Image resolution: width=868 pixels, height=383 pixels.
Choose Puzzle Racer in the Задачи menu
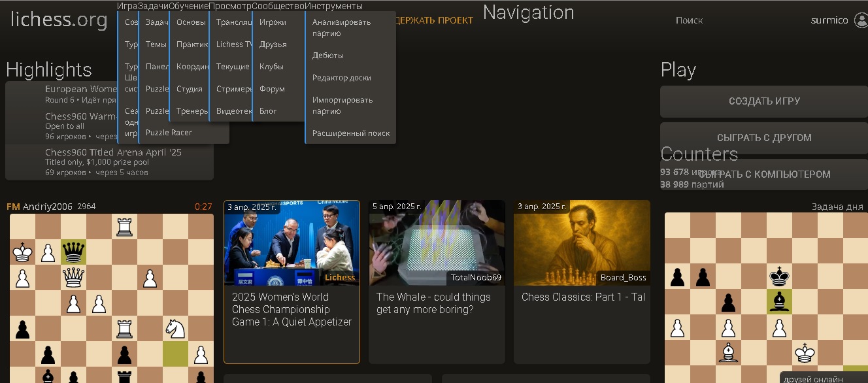point(169,133)
